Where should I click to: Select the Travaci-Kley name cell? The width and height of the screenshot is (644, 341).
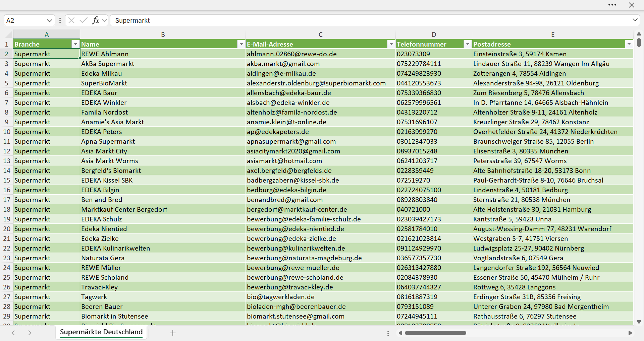point(163,287)
